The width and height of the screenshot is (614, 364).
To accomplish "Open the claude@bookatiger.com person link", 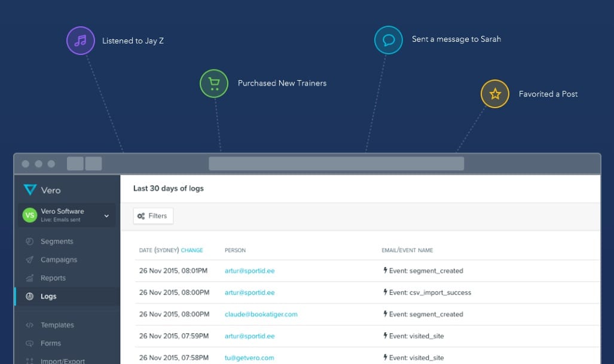I will click(261, 314).
